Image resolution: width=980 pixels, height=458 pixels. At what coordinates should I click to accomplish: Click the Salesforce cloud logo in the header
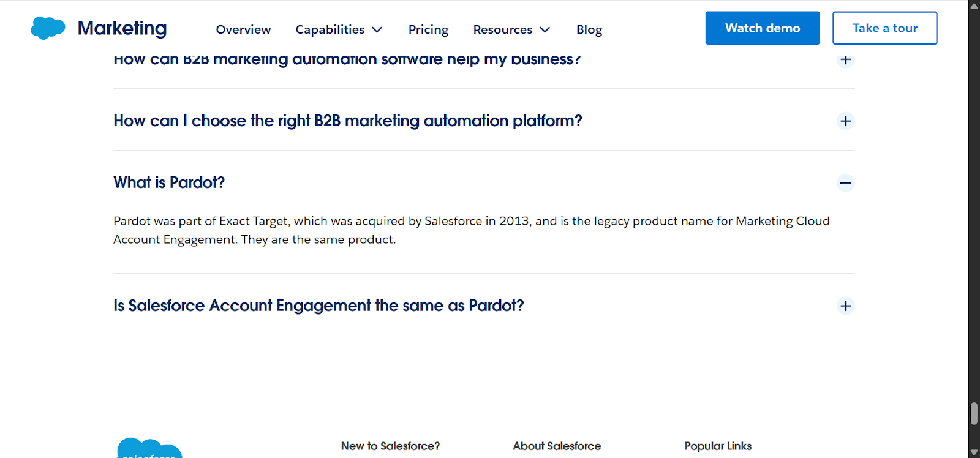48,28
